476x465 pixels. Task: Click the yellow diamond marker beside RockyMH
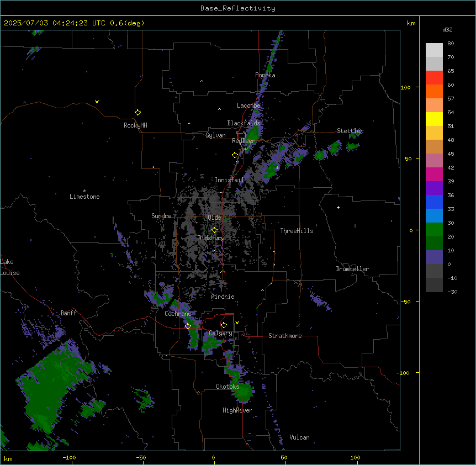[137, 112]
